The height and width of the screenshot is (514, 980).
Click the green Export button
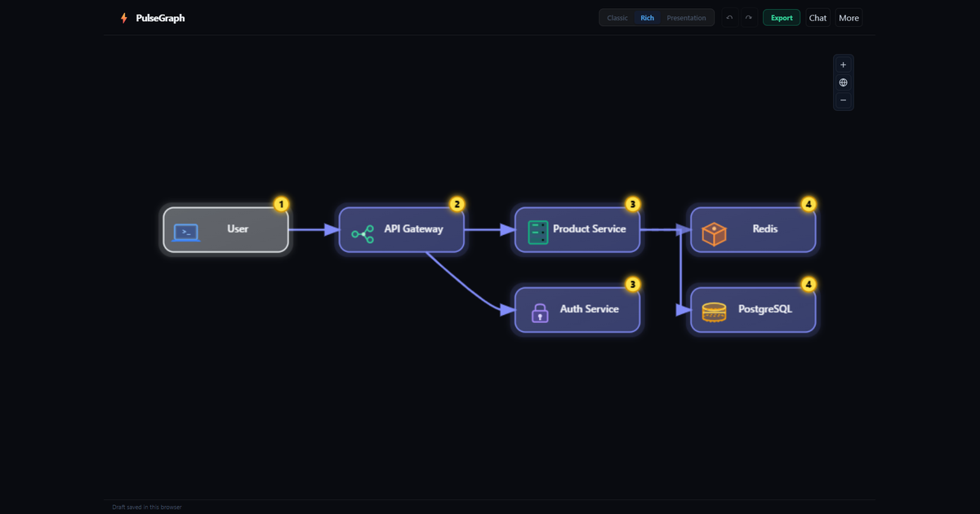(x=782, y=18)
